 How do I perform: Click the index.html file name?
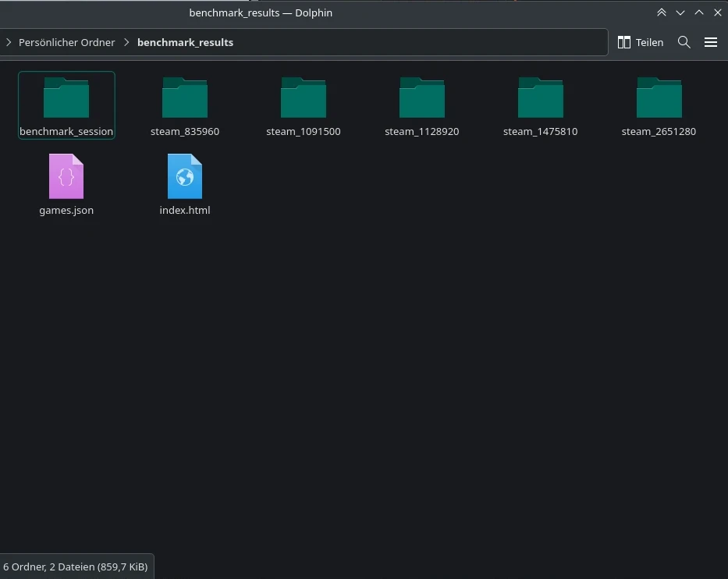[x=185, y=211]
